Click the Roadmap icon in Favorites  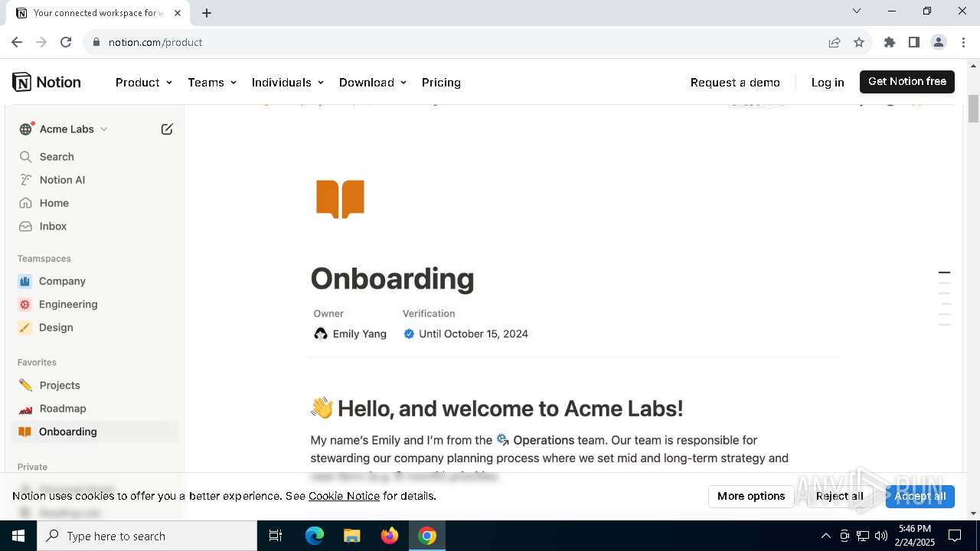[x=26, y=409]
